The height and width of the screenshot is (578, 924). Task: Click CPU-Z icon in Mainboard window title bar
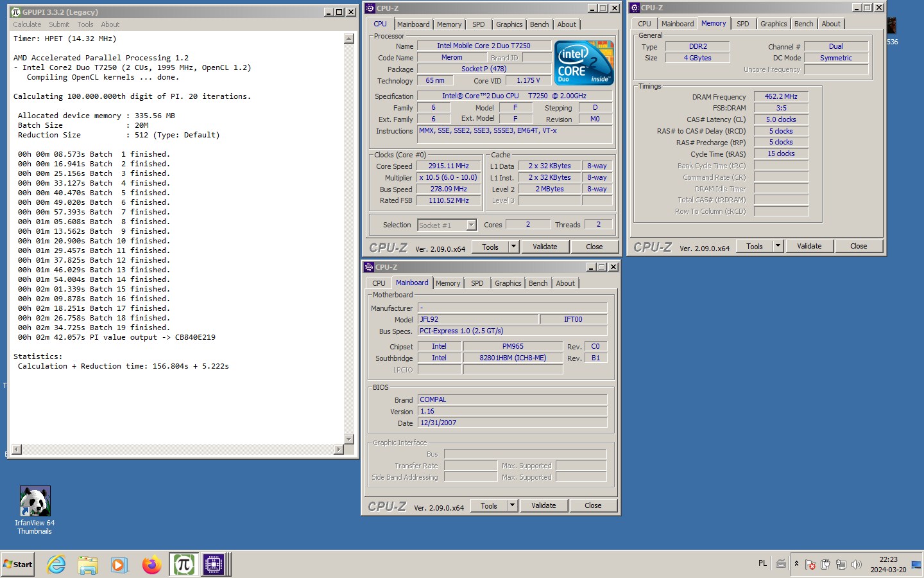(x=369, y=267)
